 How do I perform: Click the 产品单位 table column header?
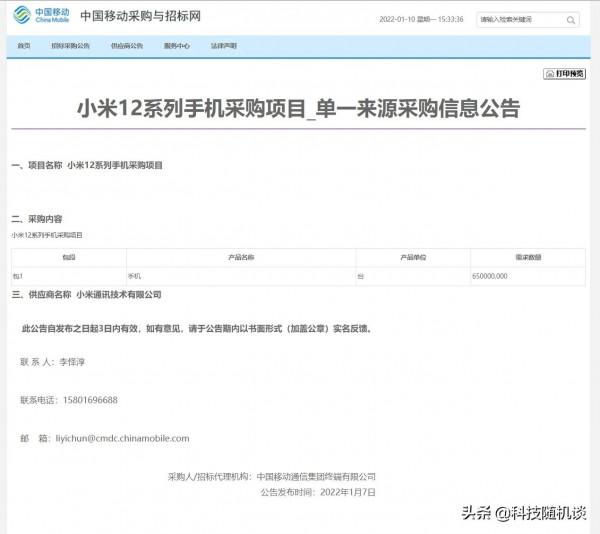(x=413, y=257)
